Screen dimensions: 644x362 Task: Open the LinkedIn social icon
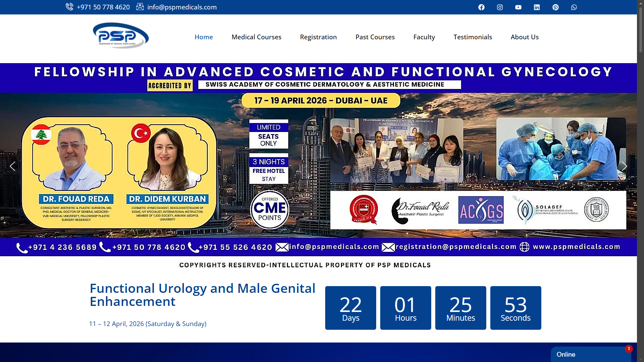tap(537, 7)
